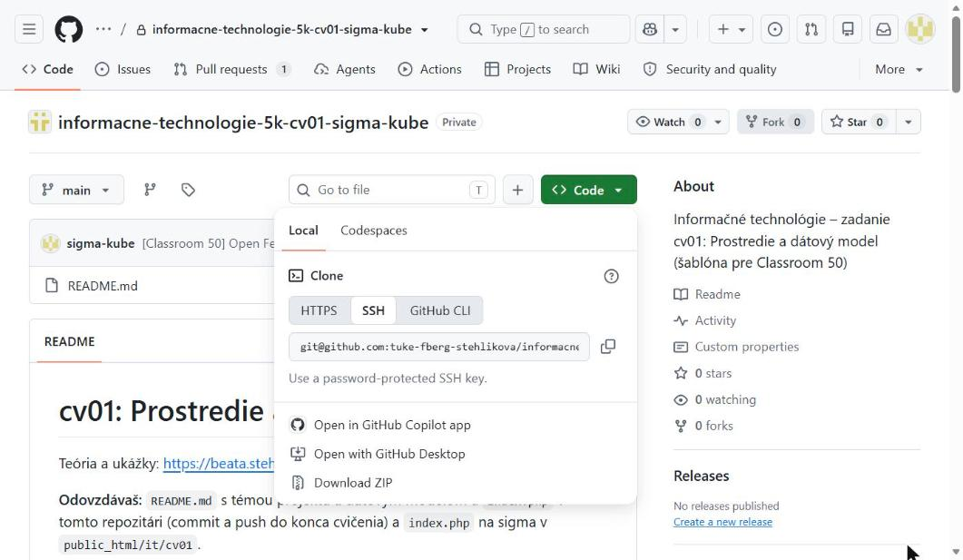Image resolution: width=963 pixels, height=560 pixels.
Task: View 0 forks link
Action: [x=703, y=427]
